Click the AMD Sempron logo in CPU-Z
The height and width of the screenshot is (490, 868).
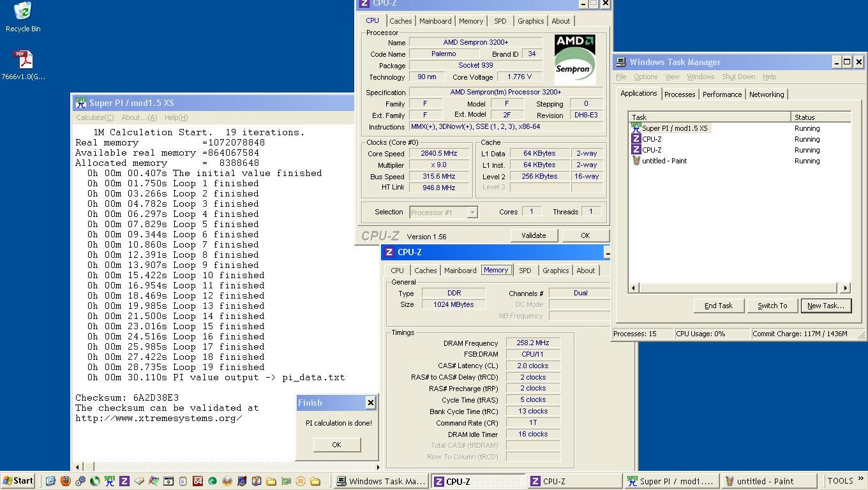click(574, 59)
